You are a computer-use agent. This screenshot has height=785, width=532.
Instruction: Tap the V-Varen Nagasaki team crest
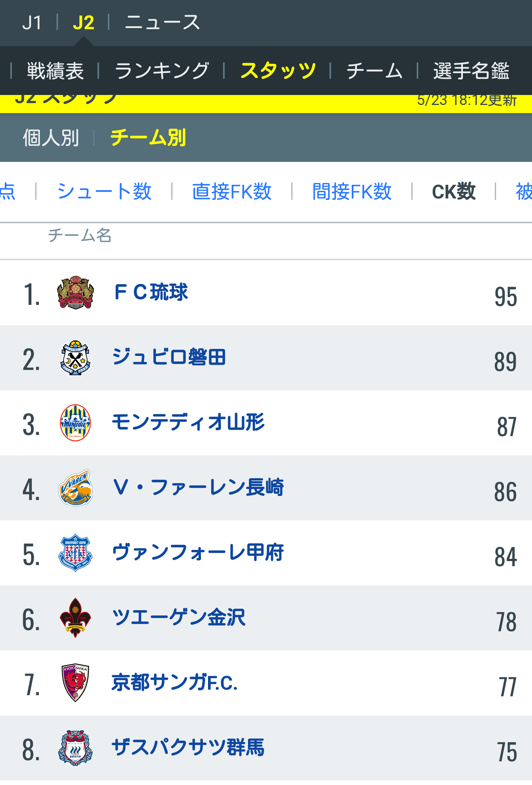[75, 487]
